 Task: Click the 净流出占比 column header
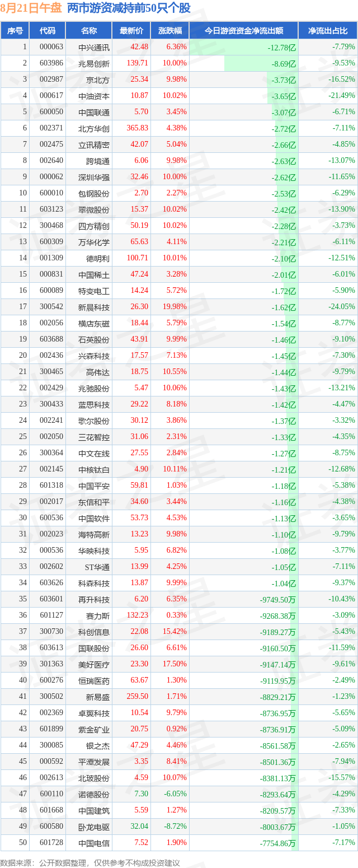pyautogui.click(x=328, y=31)
